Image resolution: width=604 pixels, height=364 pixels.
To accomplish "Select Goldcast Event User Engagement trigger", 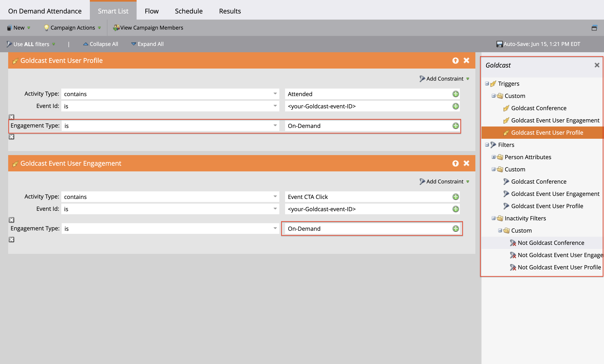I will click(555, 120).
